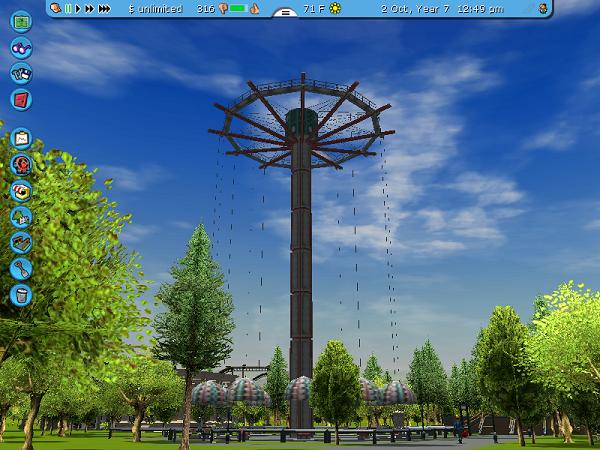Viewport: 600px width, 450px height.
Task: Click the red exit door icon
Action: point(21,99)
